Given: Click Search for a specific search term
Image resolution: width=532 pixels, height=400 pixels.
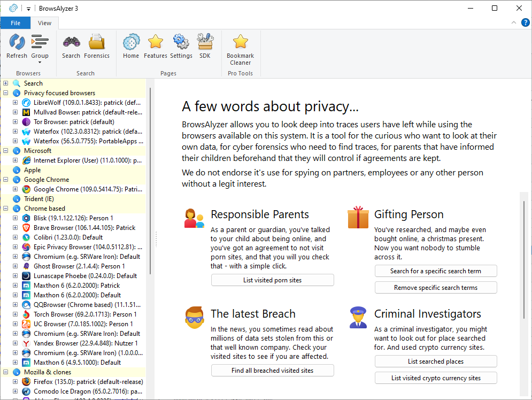Looking at the screenshot, I should (436, 271).
